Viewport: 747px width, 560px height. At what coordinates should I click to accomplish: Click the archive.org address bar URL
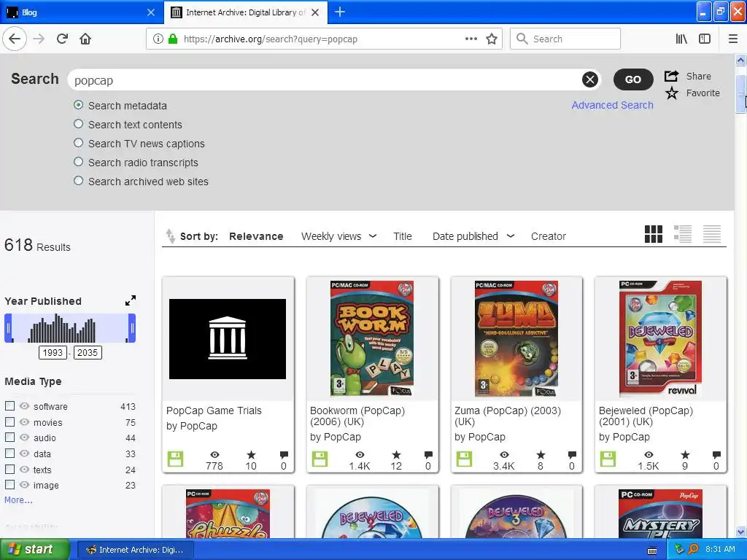tap(271, 39)
